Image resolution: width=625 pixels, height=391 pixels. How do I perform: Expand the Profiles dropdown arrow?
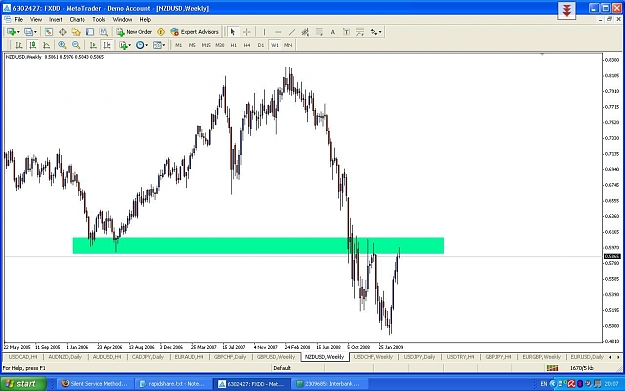click(x=35, y=32)
